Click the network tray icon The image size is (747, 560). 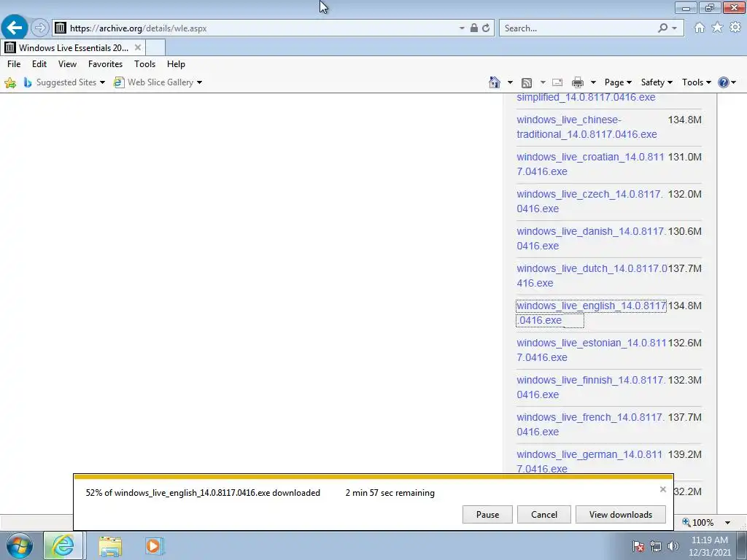click(x=656, y=546)
